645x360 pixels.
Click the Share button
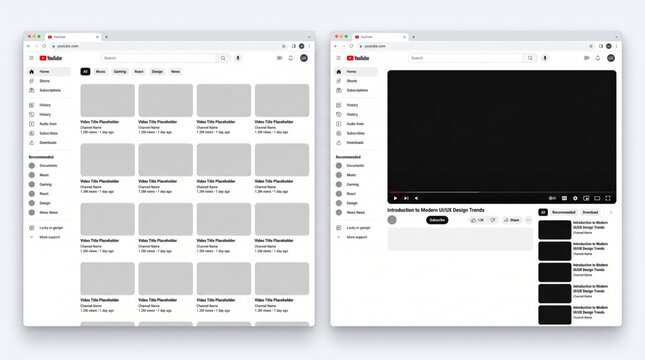click(512, 220)
